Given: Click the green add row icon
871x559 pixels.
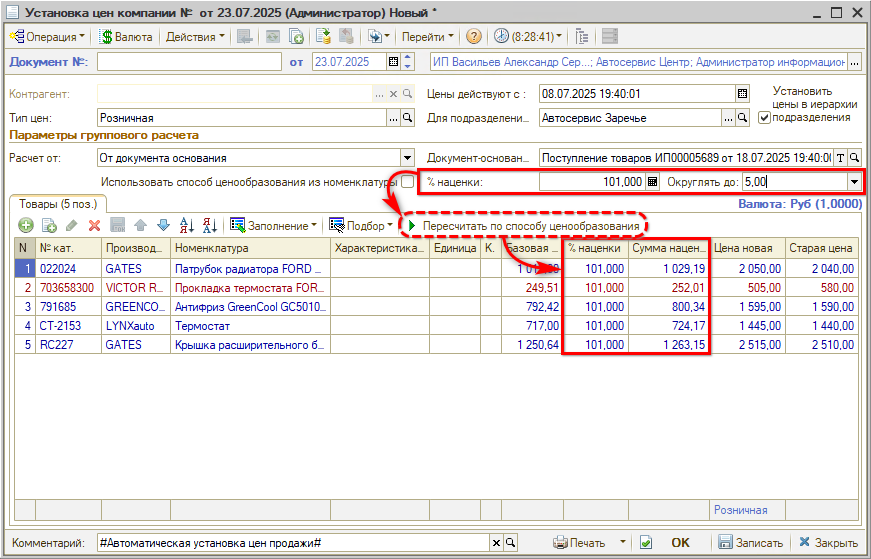Looking at the screenshot, I should click(26, 225).
